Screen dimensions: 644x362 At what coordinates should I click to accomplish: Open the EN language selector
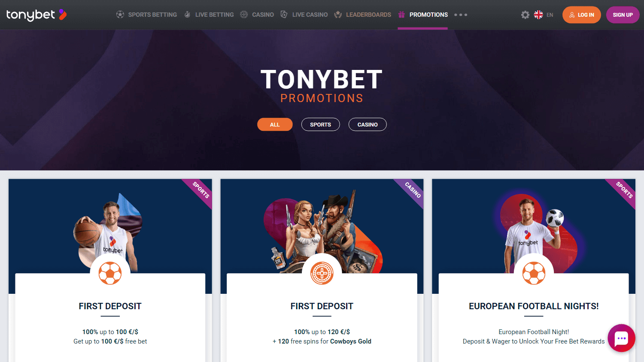click(550, 15)
